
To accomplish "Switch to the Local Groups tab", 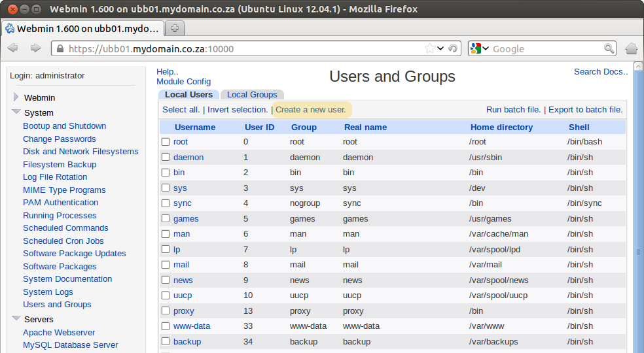I will tap(252, 94).
